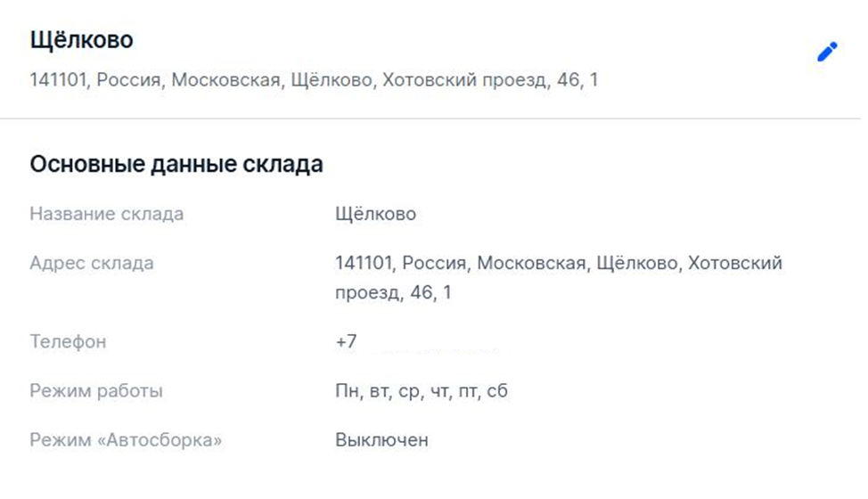Click вт in the working days
Image resolution: width=868 pixels, height=499 pixels.
pyautogui.click(x=378, y=391)
